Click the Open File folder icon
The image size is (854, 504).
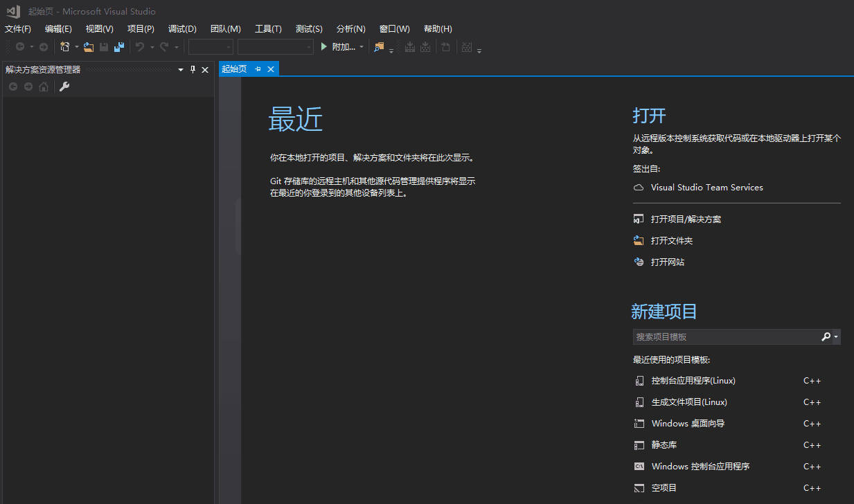click(x=89, y=47)
